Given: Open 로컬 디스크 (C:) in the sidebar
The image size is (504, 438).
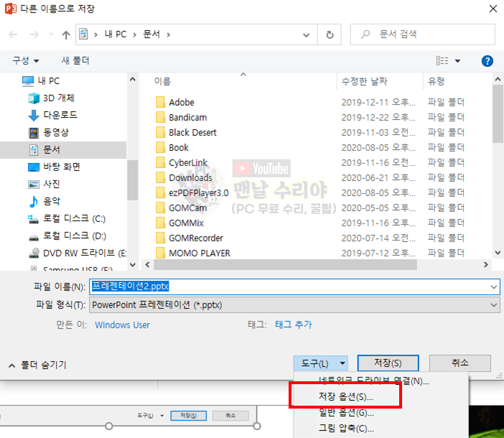Looking at the screenshot, I should 67,218.
